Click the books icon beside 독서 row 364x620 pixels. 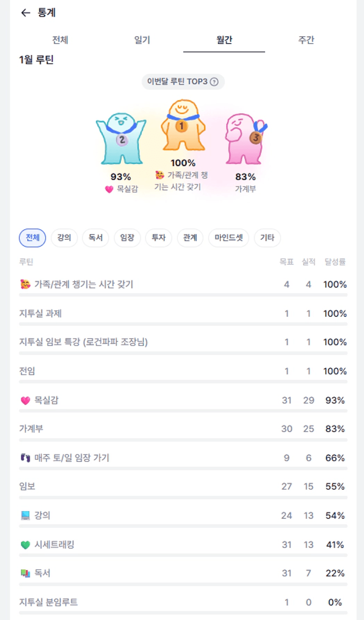pyautogui.click(x=25, y=574)
